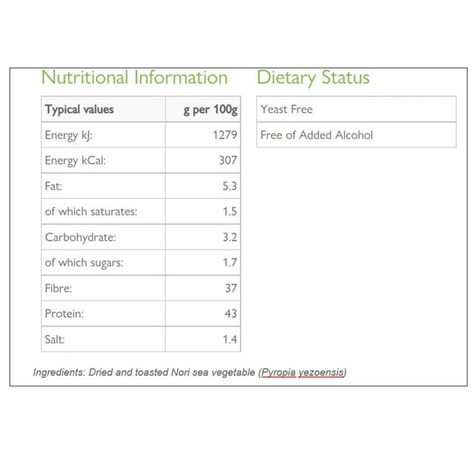Click the 37 fibre value cell
Image resolution: width=476 pixels, height=453 pixels.
coord(230,288)
